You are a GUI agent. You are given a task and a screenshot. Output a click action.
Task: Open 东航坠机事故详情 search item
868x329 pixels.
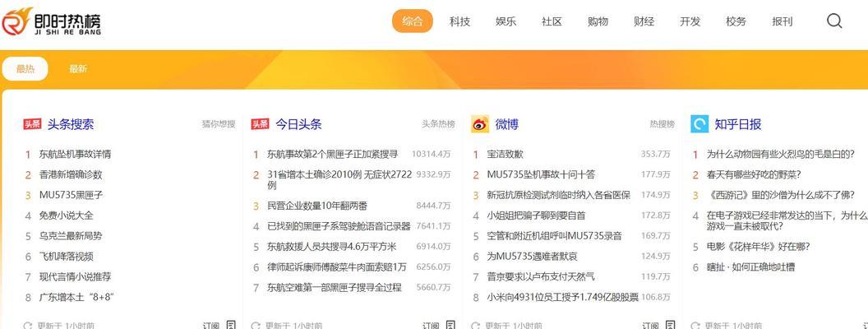(76, 154)
